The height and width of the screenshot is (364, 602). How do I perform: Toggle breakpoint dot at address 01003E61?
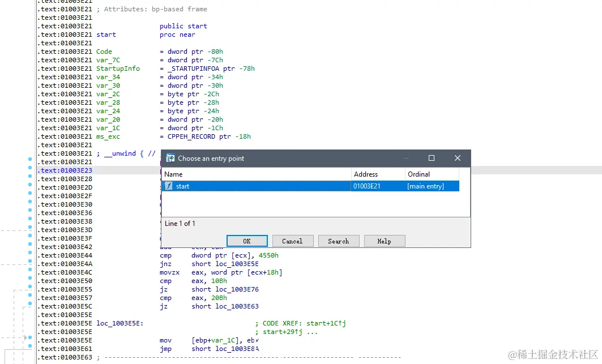point(30,346)
